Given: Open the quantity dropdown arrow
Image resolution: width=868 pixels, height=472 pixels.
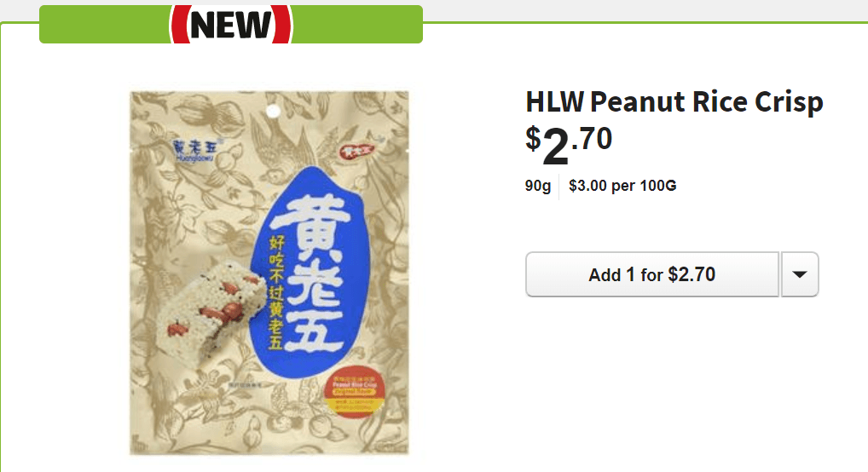Looking at the screenshot, I should tap(799, 274).
